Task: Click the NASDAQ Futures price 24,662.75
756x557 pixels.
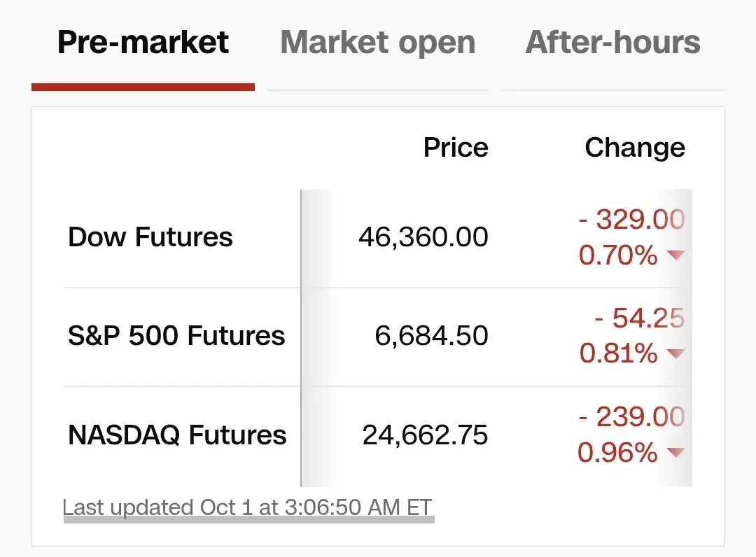Action: click(425, 435)
